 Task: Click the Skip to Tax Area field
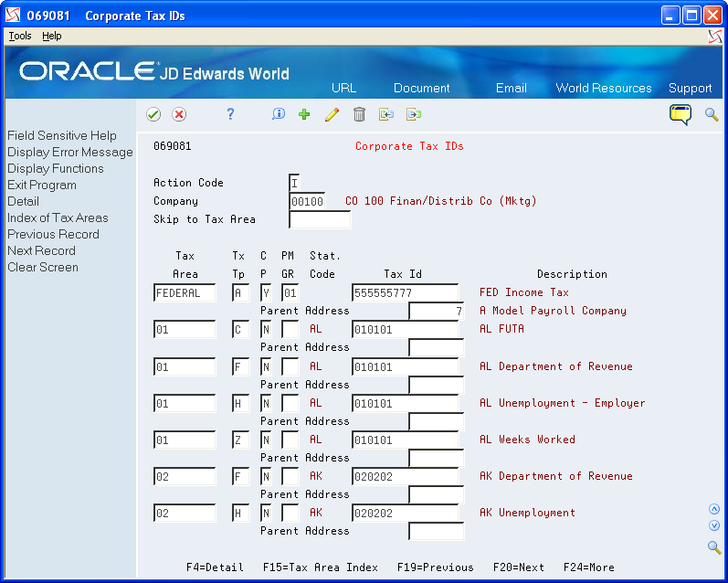tap(320, 219)
